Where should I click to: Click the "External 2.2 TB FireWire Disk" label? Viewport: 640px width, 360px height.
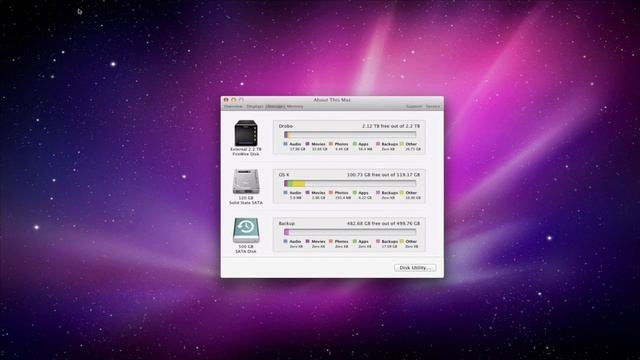(x=246, y=152)
